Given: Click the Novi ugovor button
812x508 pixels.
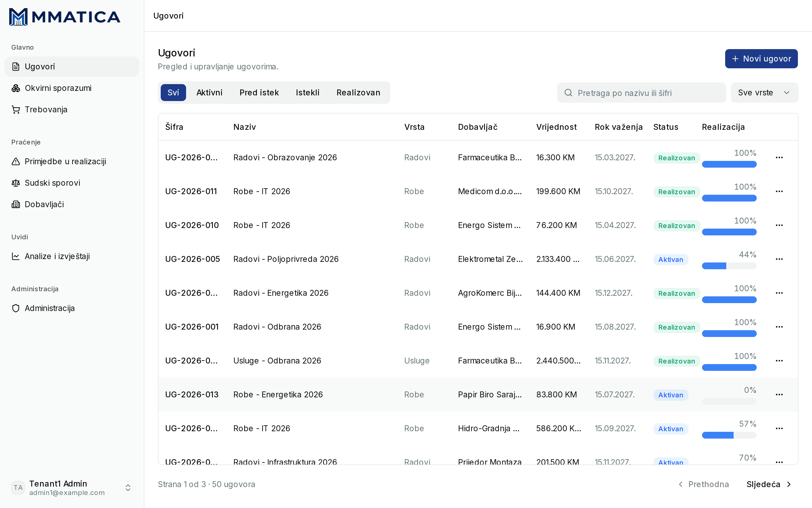Looking at the screenshot, I should [x=761, y=59].
